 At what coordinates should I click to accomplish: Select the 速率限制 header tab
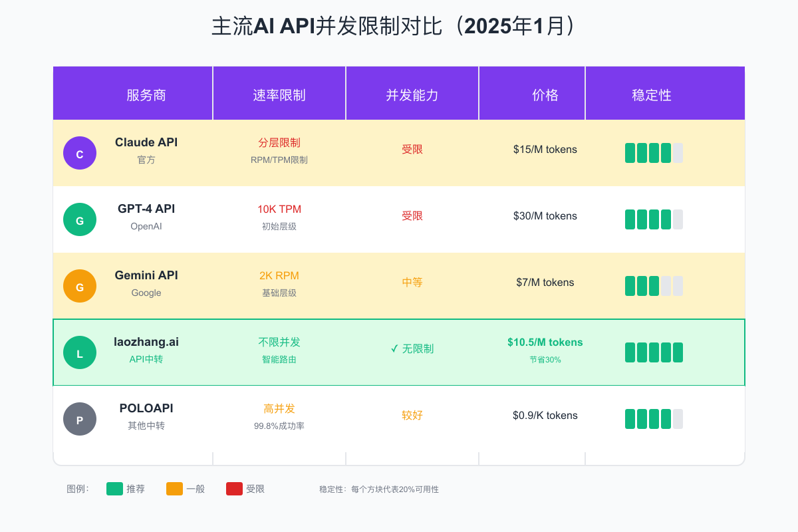click(279, 94)
